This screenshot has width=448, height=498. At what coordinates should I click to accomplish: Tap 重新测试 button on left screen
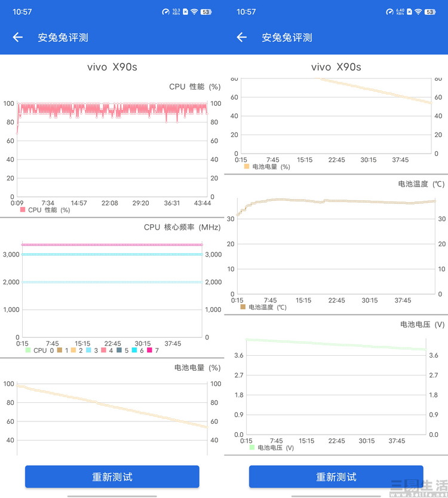[x=112, y=476]
